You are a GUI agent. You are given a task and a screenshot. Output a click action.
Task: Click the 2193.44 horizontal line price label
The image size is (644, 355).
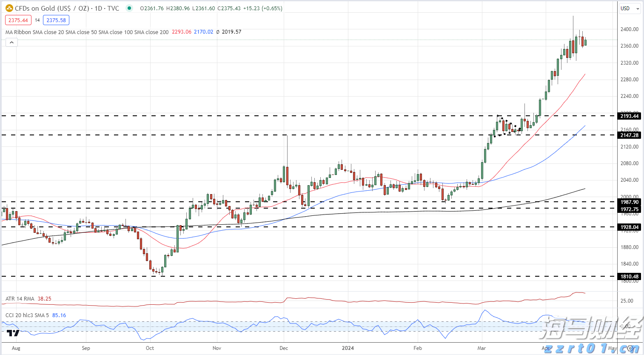click(630, 116)
